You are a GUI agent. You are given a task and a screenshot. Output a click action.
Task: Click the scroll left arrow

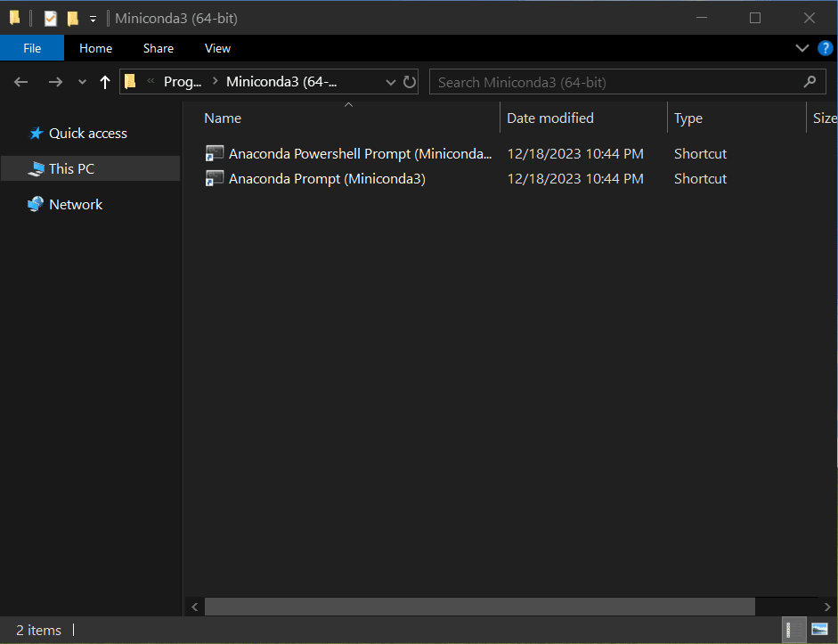194,607
